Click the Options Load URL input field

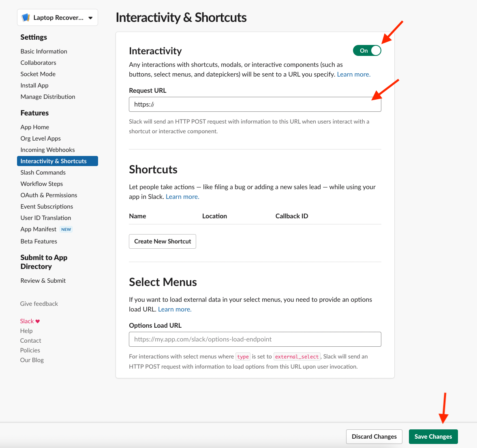(255, 339)
